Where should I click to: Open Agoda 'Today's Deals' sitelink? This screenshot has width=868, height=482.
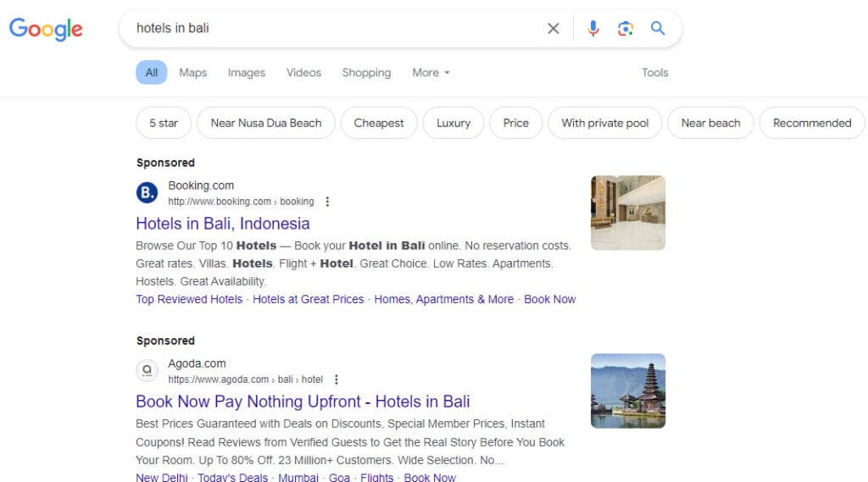(x=232, y=477)
